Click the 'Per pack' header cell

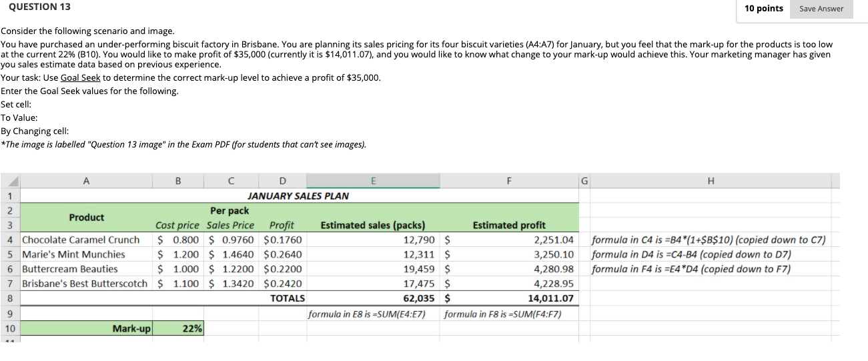230,211
